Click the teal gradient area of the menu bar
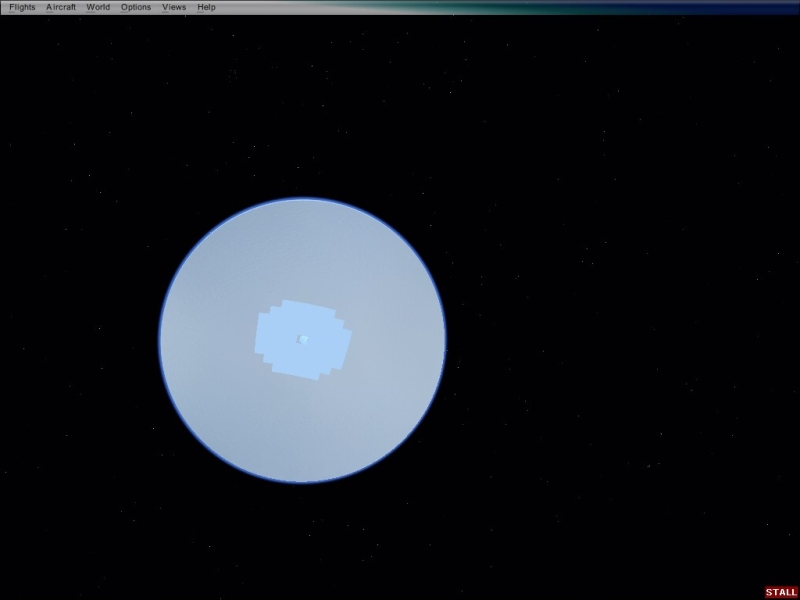The height and width of the screenshot is (600, 800). [560, 7]
